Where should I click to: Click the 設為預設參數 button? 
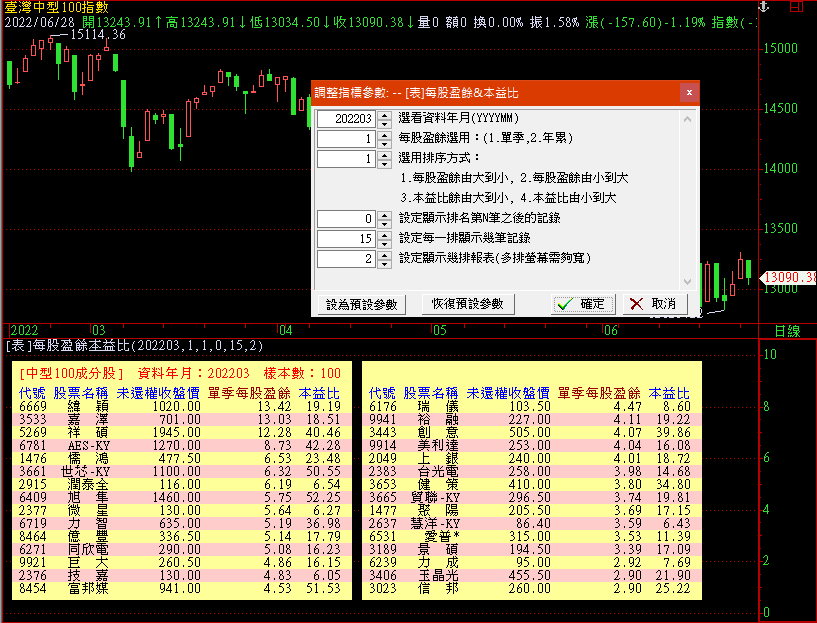point(362,304)
